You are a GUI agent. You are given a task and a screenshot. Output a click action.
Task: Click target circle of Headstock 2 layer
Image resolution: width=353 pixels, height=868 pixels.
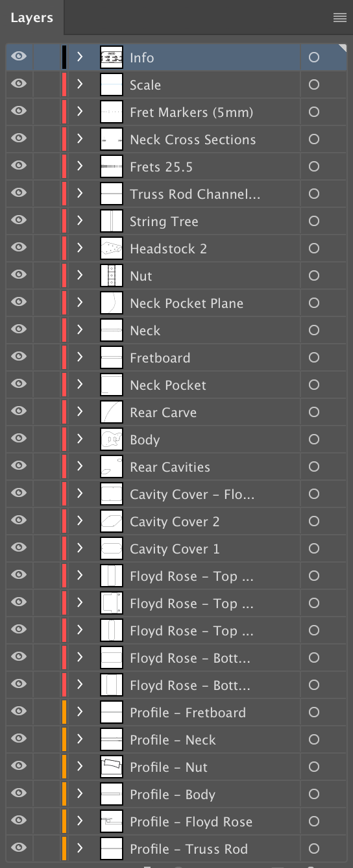(314, 249)
